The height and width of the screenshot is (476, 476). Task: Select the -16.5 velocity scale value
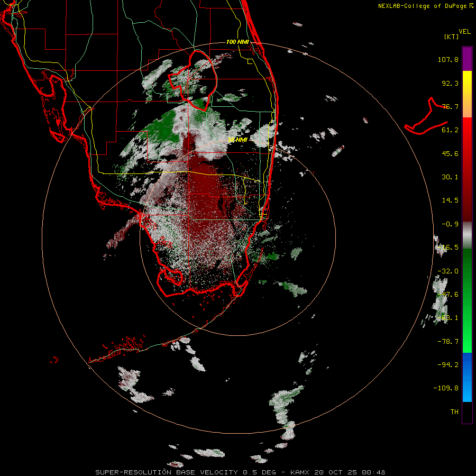(448, 248)
